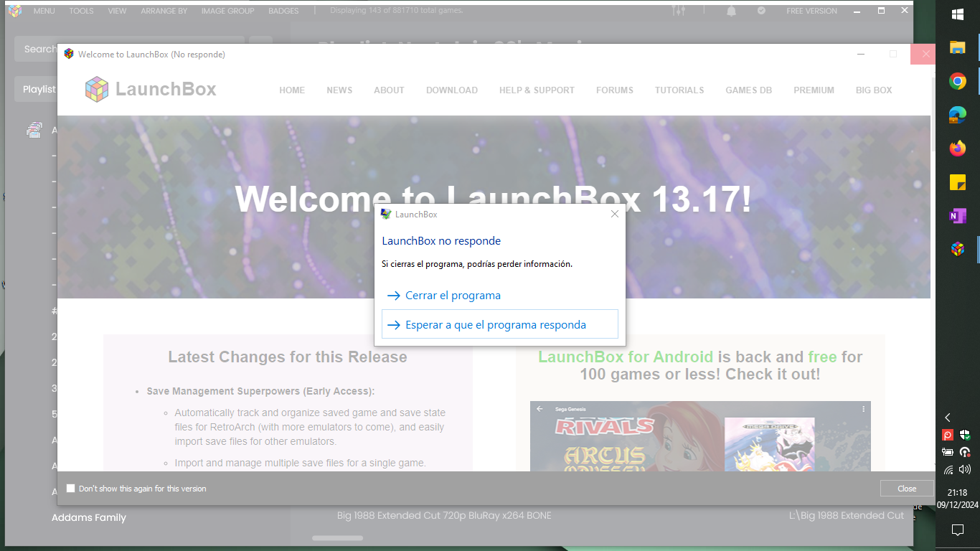Open Wi-Fi network tray icon
Screen dimensions: 980x551
tap(948, 470)
